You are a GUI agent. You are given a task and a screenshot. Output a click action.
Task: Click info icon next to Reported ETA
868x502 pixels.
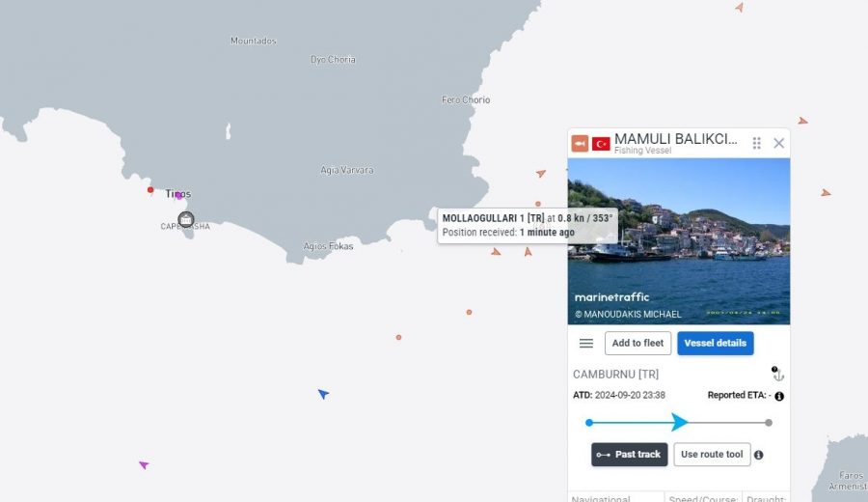coord(779,396)
